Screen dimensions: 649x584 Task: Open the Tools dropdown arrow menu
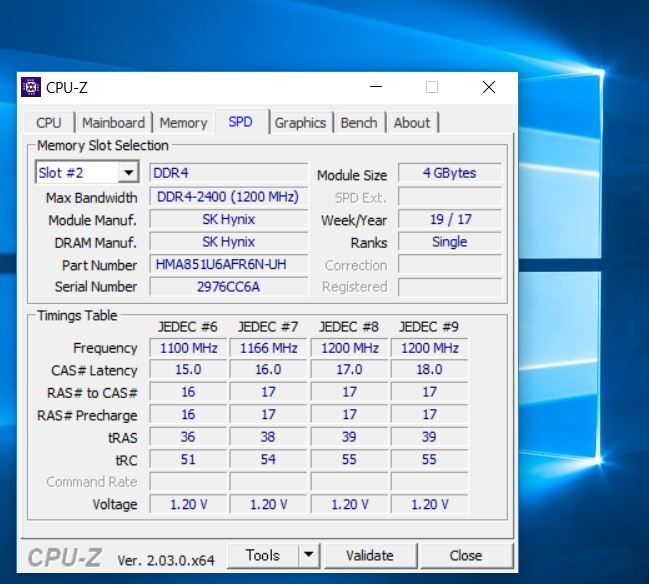(x=308, y=555)
